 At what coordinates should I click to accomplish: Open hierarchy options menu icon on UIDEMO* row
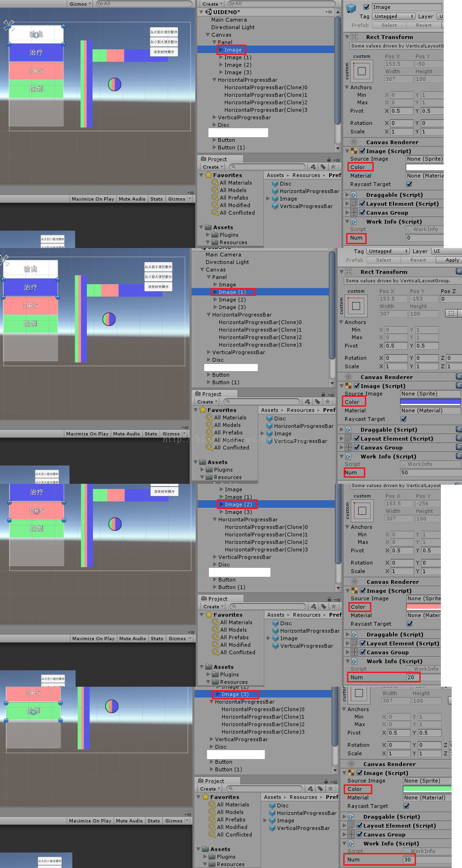[329, 12]
